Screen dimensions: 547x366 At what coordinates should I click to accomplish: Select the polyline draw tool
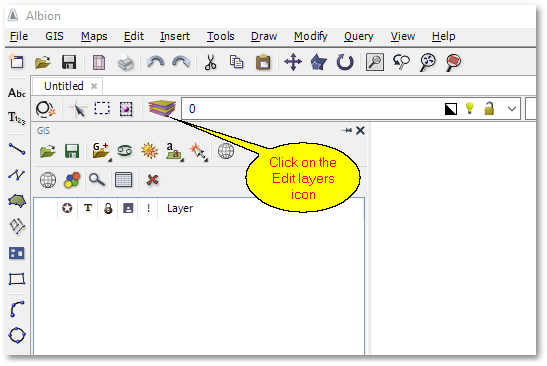pyautogui.click(x=17, y=175)
